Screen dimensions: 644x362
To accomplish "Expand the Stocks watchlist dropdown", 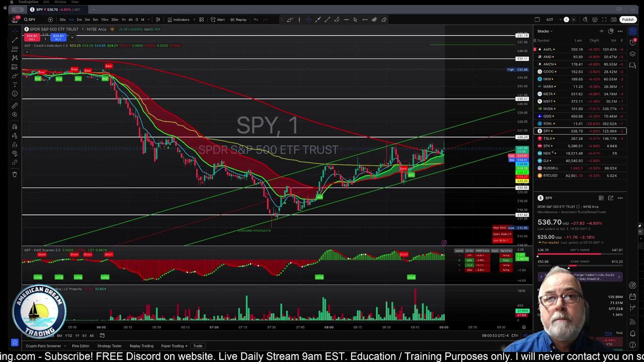I will [545, 31].
